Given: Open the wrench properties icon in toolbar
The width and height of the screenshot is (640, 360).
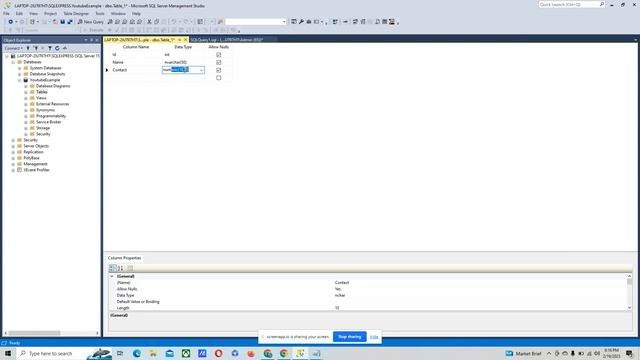Looking at the screenshot, I should click(x=301, y=22).
